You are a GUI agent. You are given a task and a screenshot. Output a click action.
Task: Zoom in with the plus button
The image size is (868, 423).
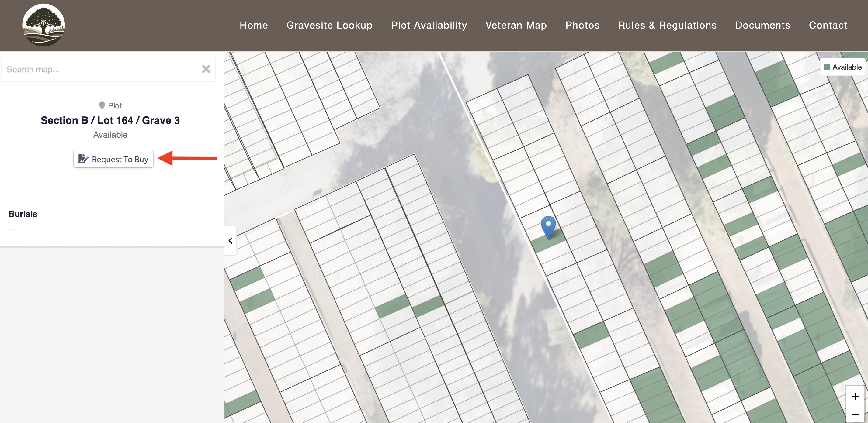click(x=855, y=396)
